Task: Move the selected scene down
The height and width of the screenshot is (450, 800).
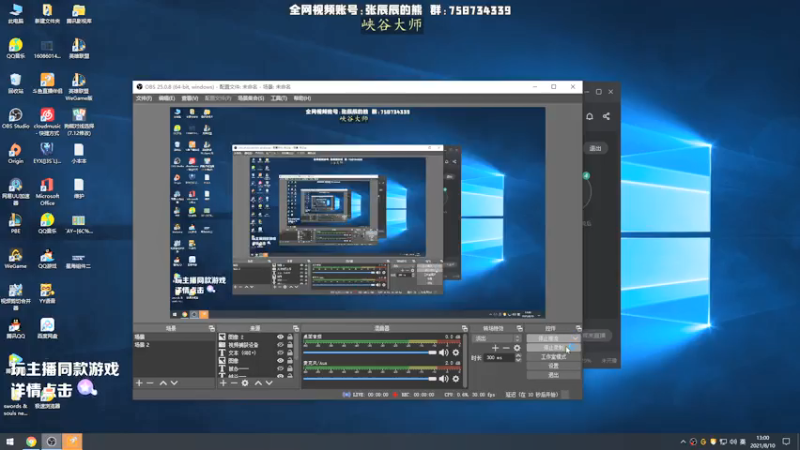Action: [x=174, y=383]
